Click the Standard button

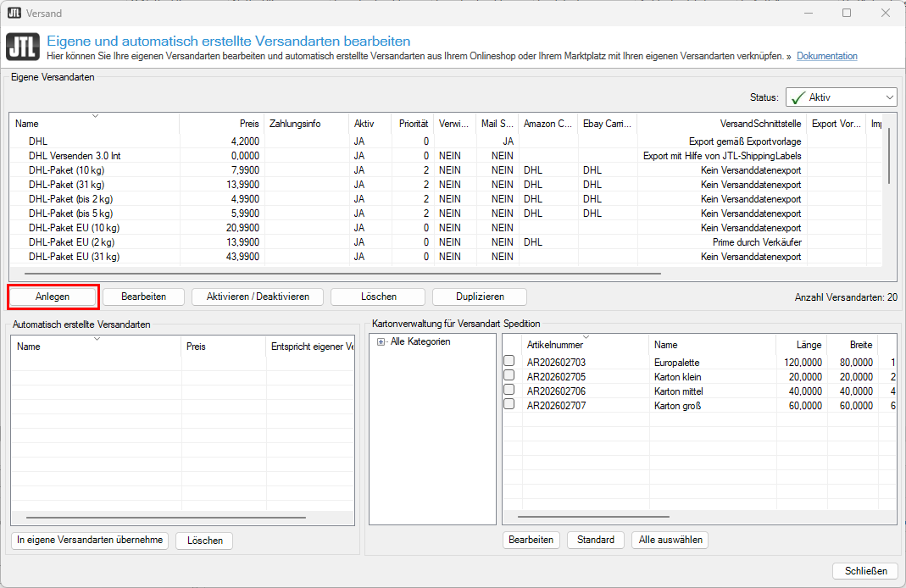click(x=596, y=540)
